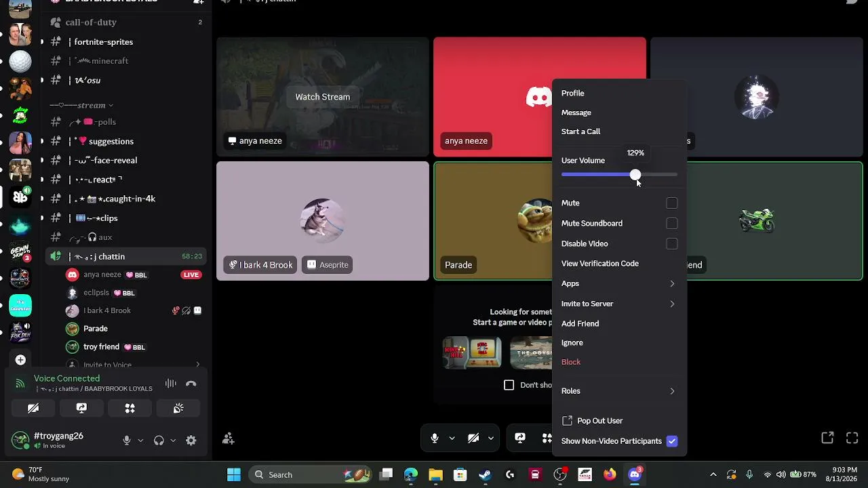Show hidden system tray icons
The width and height of the screenshot is (868, 488).
(713, 474)
